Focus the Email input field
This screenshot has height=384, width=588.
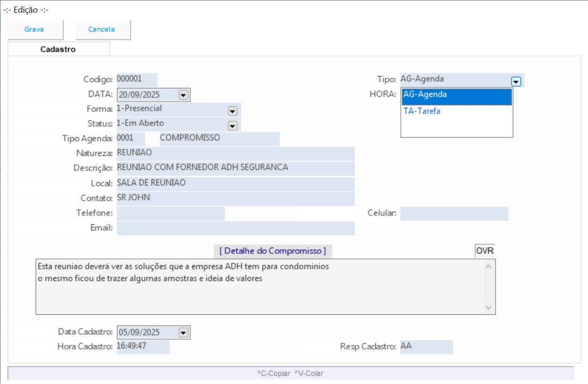[x=235, y=228]
